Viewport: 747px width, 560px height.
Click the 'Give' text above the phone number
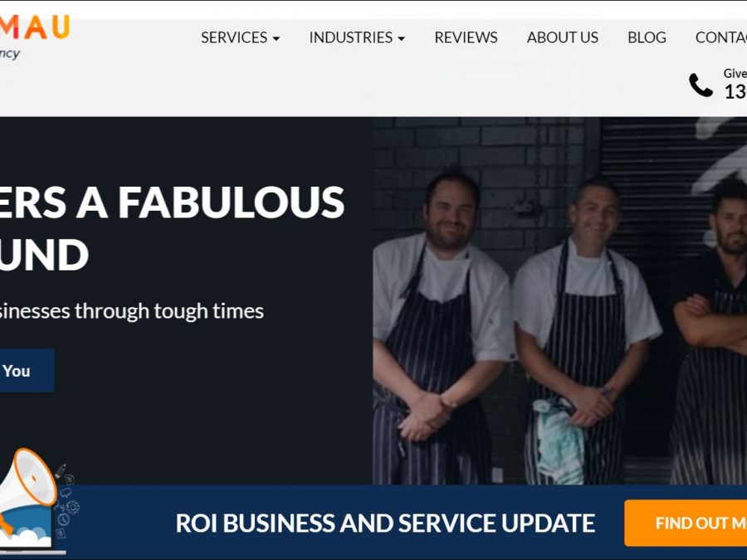coord(735,73)
